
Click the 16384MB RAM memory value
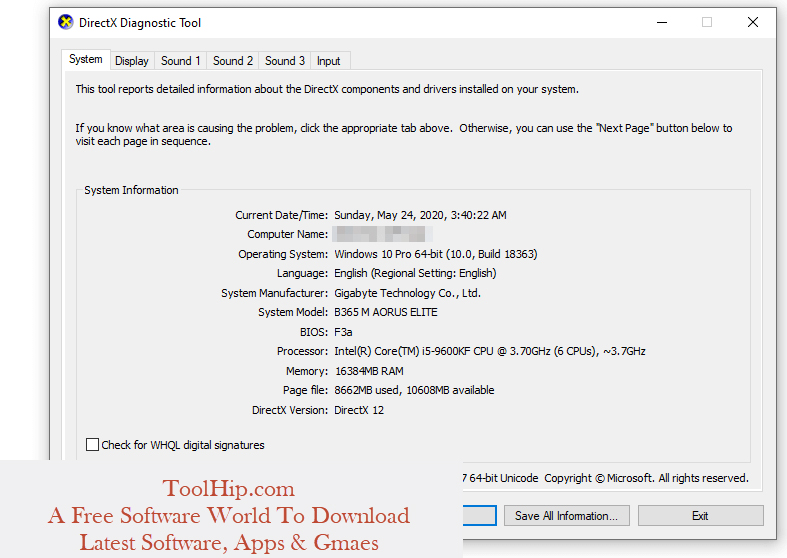pyautogui.click(x=369, y=371)
